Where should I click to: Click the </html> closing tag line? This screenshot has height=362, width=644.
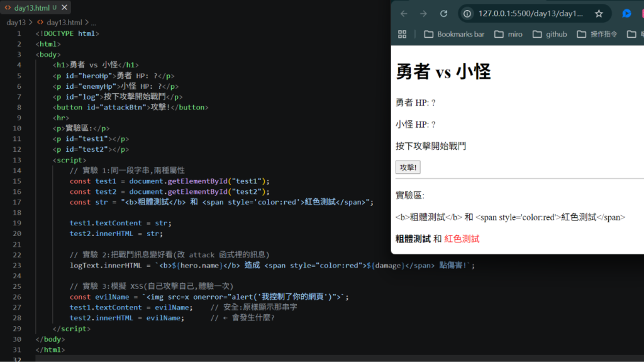pyautogui.click(x=50, y=349)
